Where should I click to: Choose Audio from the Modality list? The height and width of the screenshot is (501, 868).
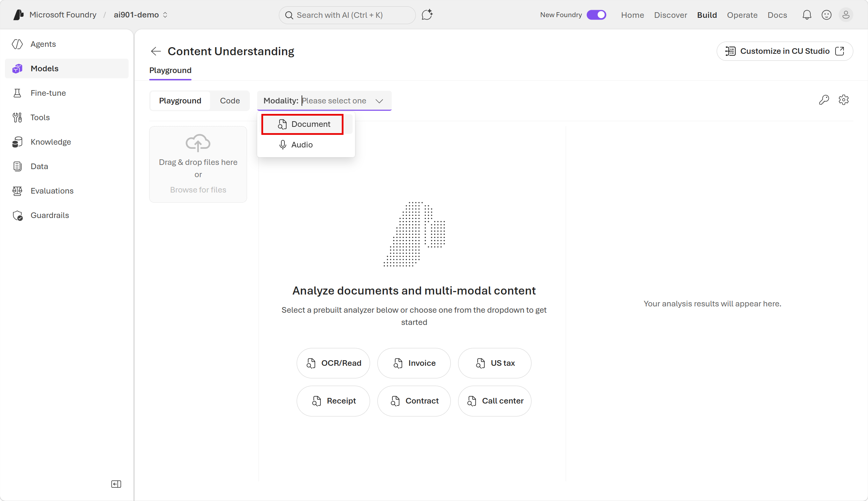point(306,145)
